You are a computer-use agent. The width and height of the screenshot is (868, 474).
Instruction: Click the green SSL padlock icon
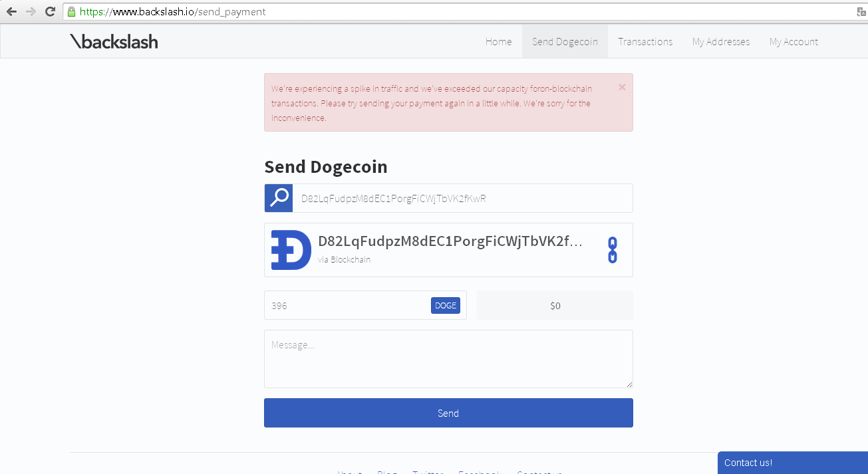point(72,12)
